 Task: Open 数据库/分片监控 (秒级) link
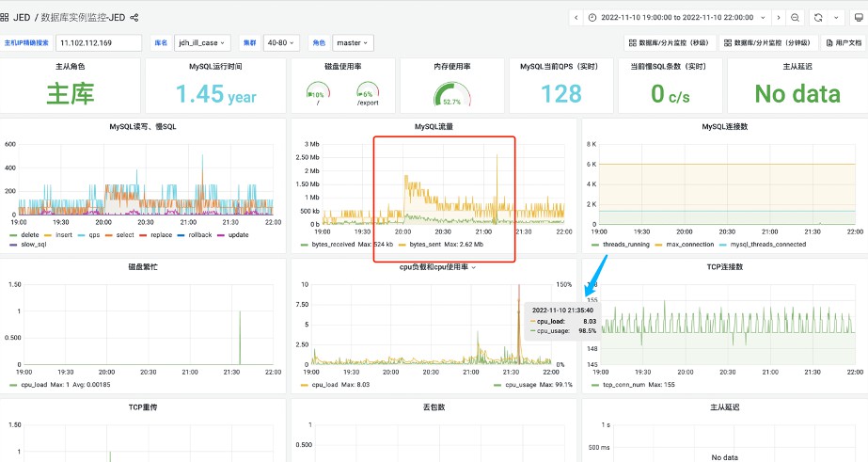pyautogui.click(x=670, y=42)
